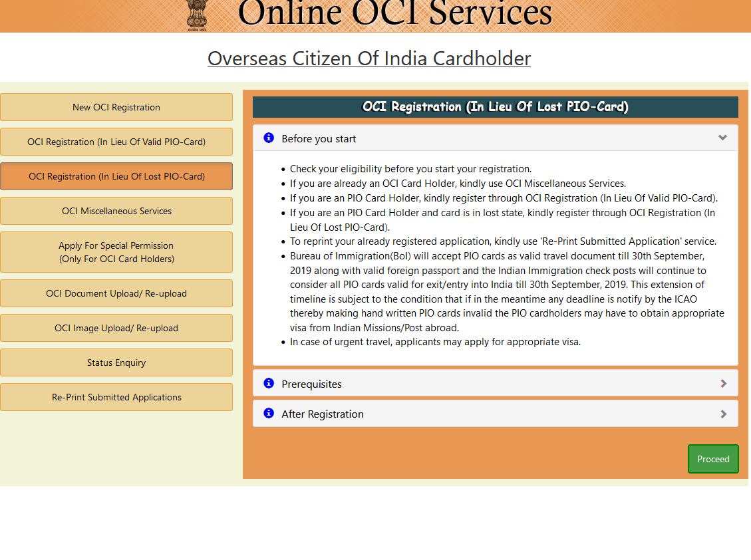Click Overseas Citizen Of India Cardholder heading link
The image size is (751, 560).
(369, 59)
